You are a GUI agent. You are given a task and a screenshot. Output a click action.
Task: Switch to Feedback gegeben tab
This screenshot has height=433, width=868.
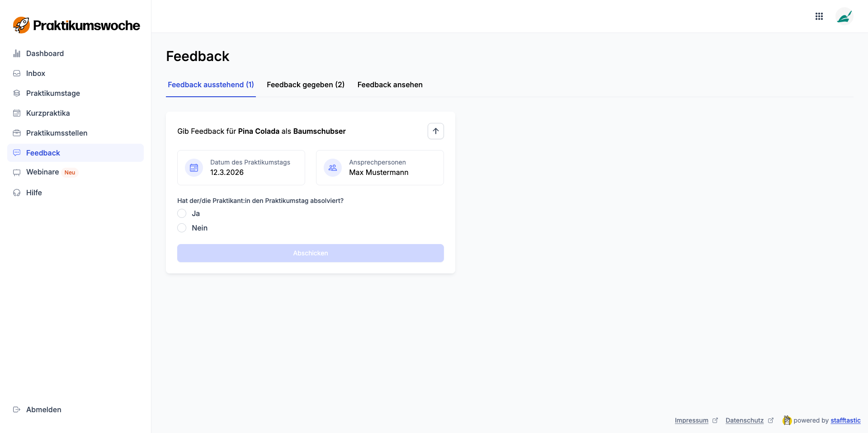[x=306, y=85]
